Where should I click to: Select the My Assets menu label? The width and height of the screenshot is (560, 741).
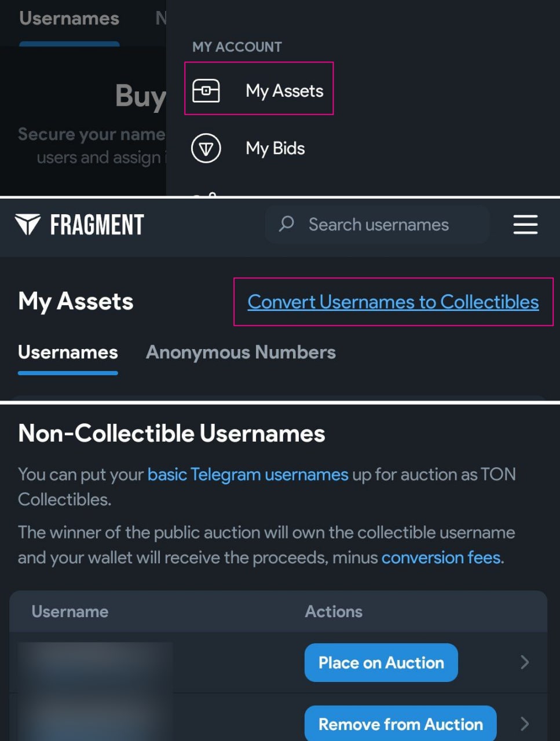click(284, 91)
